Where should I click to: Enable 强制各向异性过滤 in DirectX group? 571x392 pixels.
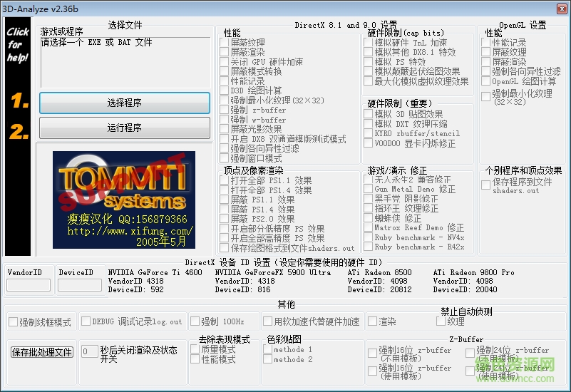[x=225, y=148]
